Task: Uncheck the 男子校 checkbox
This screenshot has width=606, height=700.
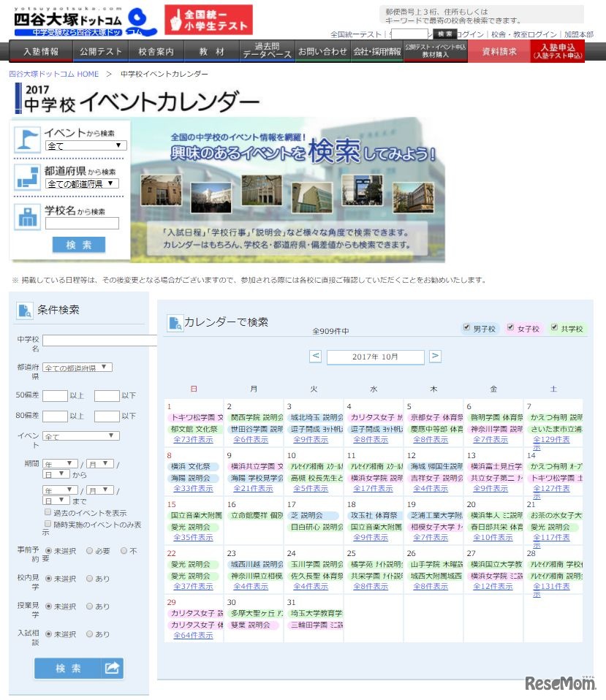Action: point(466,327)
